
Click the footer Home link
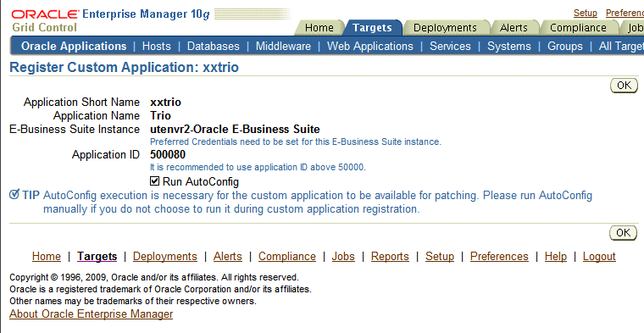coord(47,256)
